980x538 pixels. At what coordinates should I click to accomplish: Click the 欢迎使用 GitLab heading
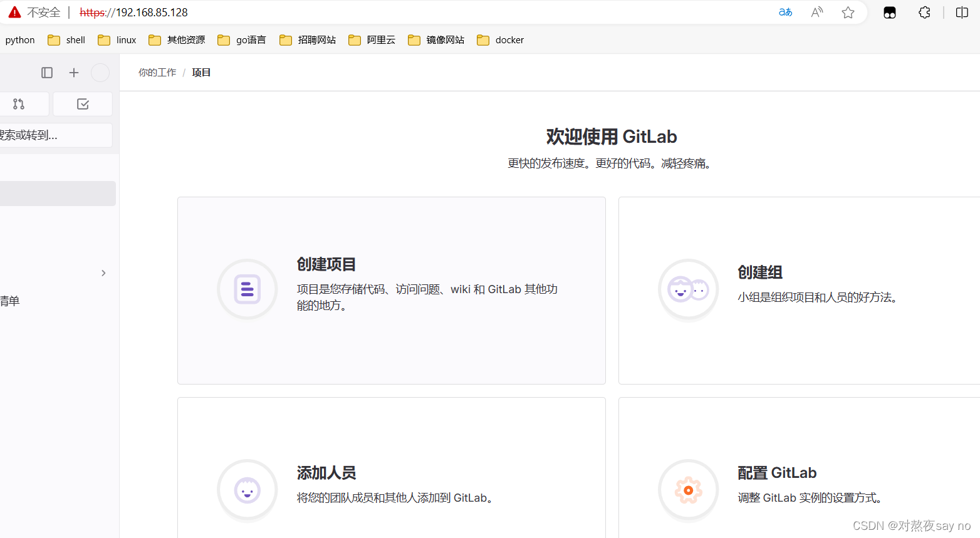point(612,137)
